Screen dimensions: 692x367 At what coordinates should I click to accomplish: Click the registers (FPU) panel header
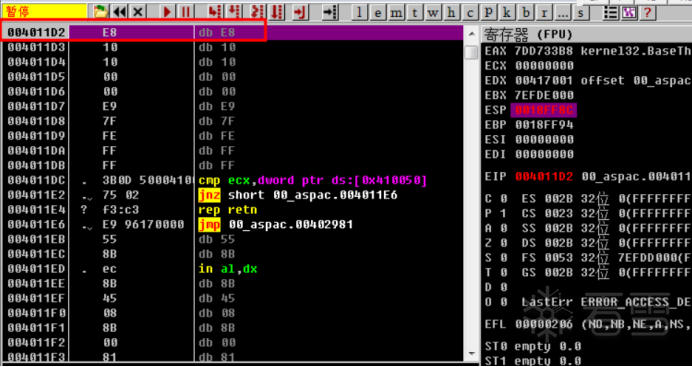[587, 34]
